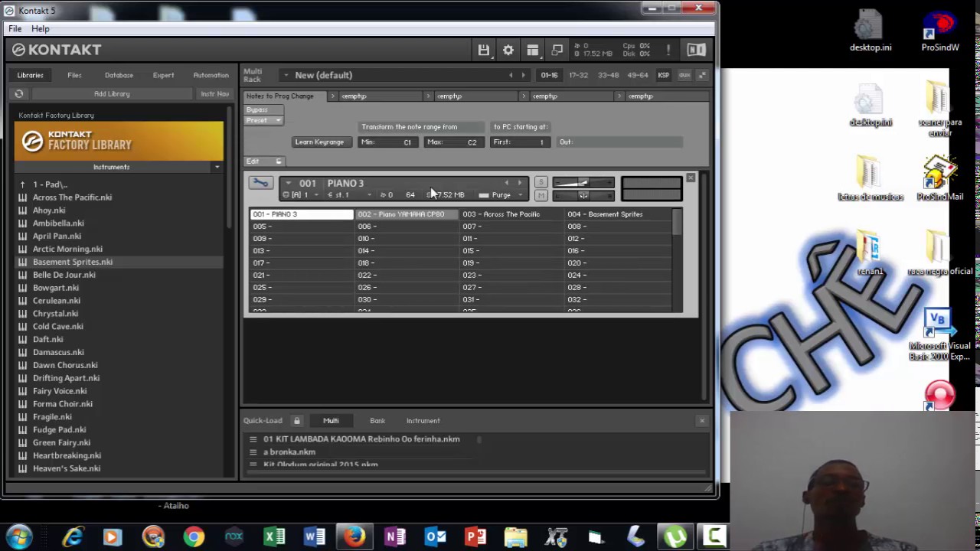Open the PIANO 3 instrument name dropdown arrow
This screenshot has width=980, height=551.
[288, 183]
